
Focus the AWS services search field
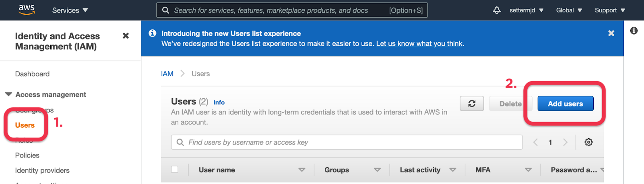pos(292,10)
